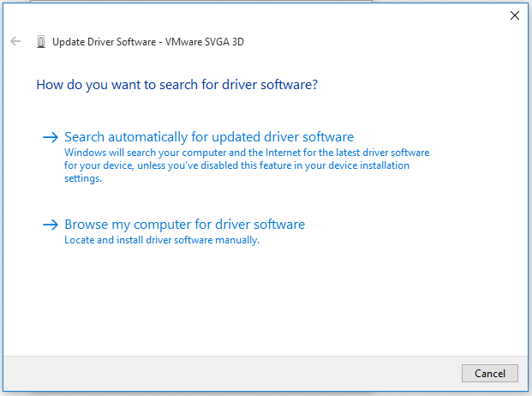Click the device icon beside Update Driver Software
The height and width of the screenshot is (396, 532).
click(x=41, y=42)
